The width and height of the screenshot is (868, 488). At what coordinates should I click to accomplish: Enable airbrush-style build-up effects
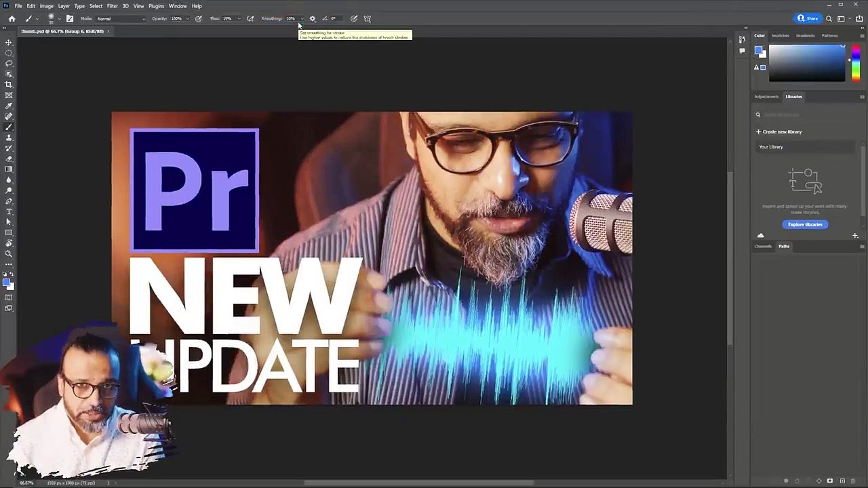click(251, 18)
